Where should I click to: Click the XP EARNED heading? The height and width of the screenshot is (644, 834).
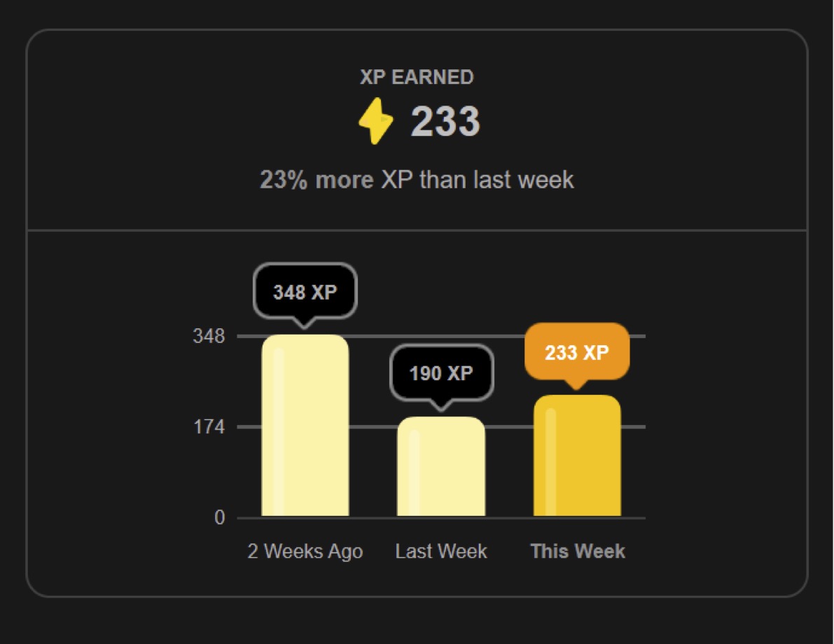coord(417,77)
